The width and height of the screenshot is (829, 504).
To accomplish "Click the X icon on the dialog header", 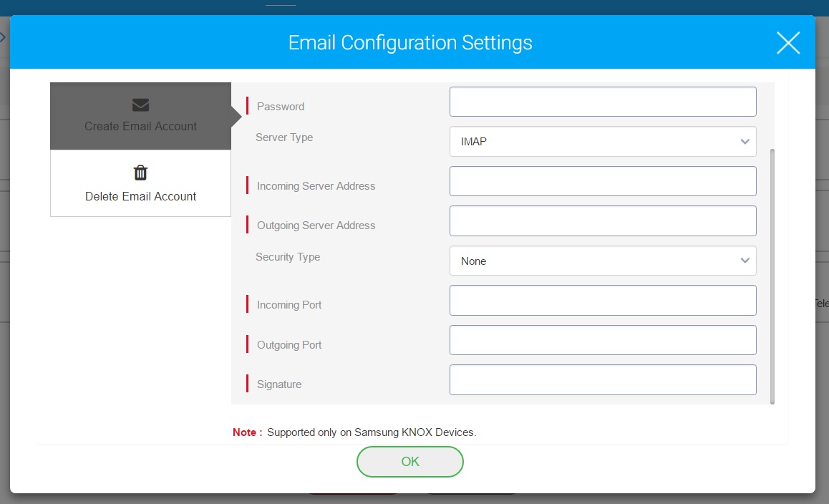I will pos(788,42).
